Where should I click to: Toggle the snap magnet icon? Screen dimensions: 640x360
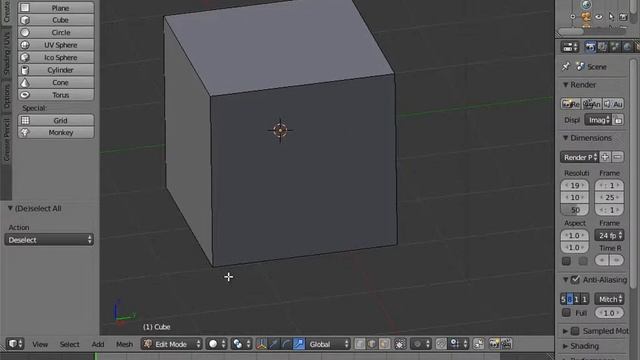coord(441,344)
